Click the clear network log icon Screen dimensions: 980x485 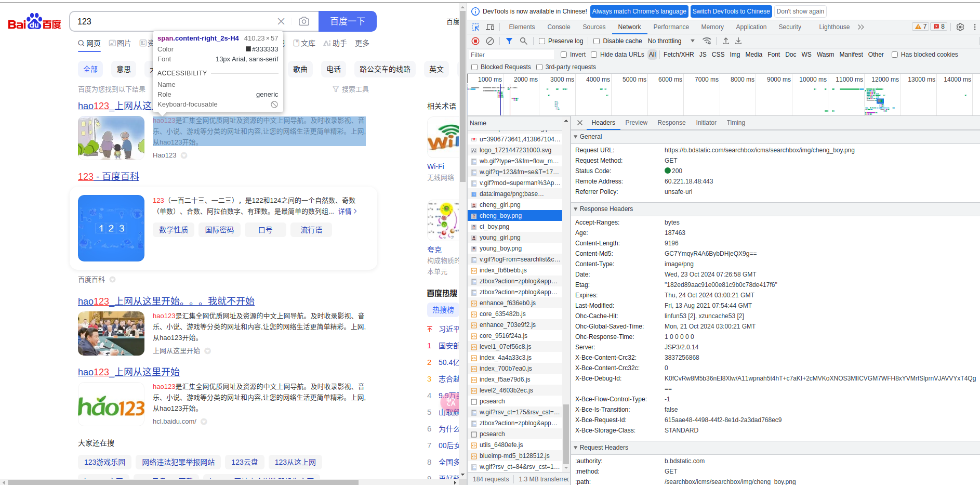tap(489, 41)
